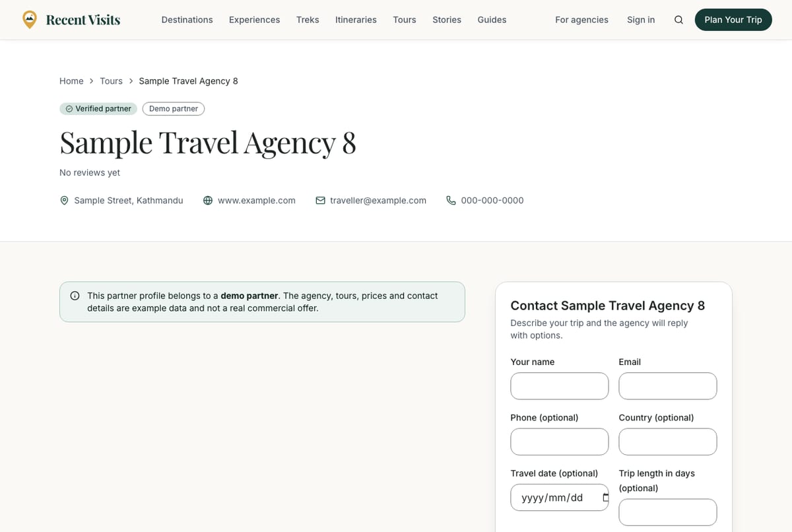
Task: Focus the Email input field
Action: pos(668,386)
